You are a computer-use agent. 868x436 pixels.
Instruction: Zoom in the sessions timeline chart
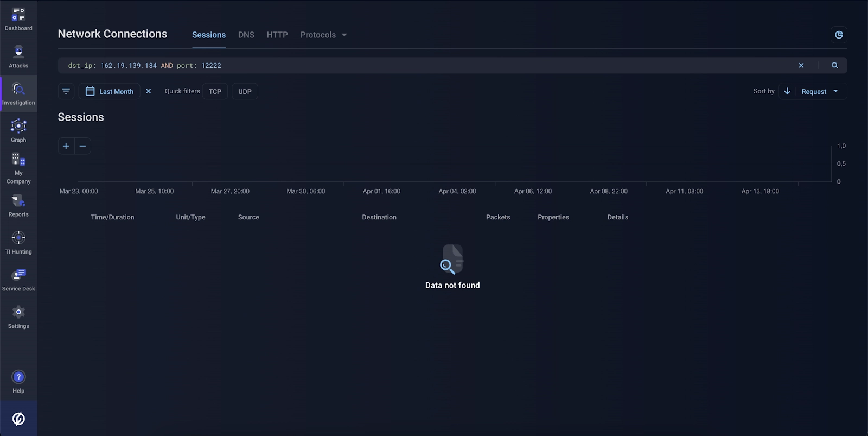click(66, 146)
